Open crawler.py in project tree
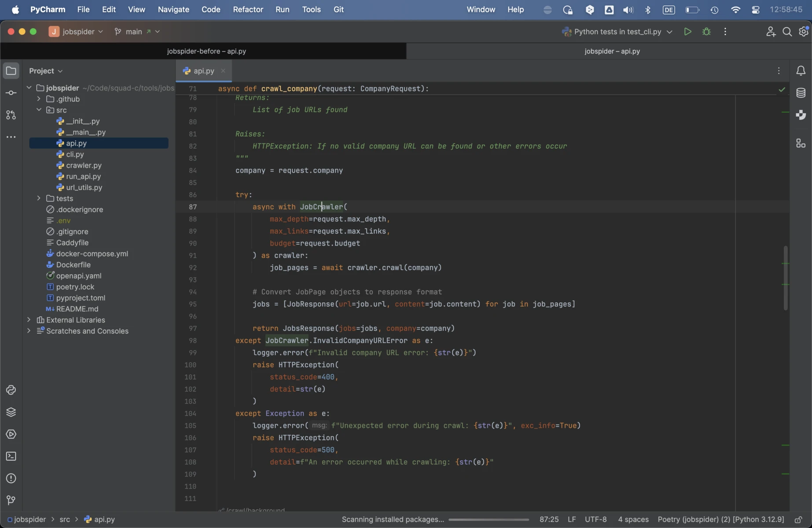The image size is (812, 528). coord(84,165)
